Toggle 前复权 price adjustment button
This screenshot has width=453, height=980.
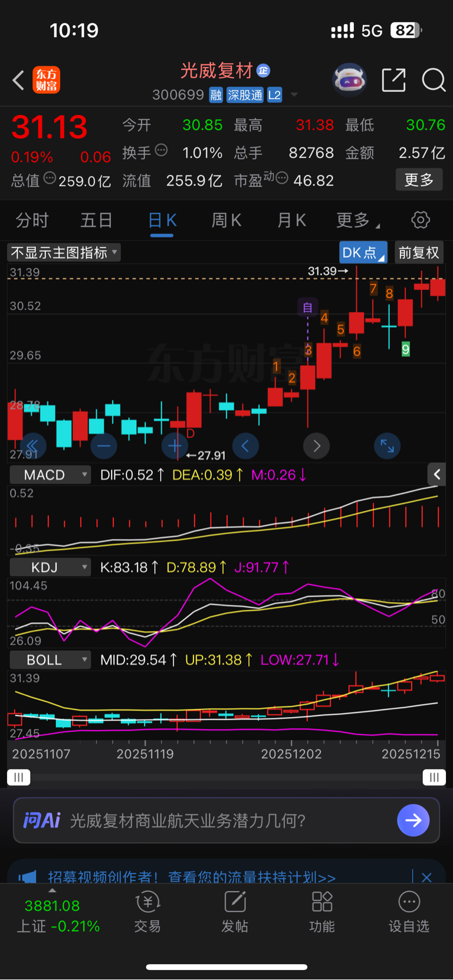point(419,253)
